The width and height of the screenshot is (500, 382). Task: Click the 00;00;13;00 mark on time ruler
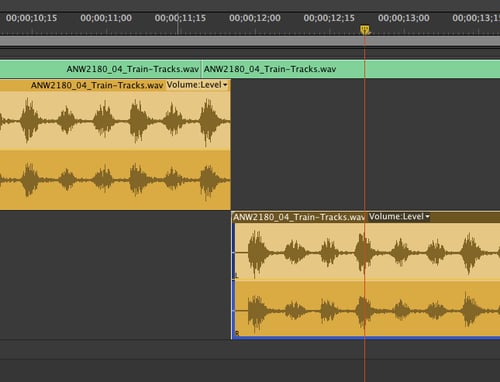(404, 18)
